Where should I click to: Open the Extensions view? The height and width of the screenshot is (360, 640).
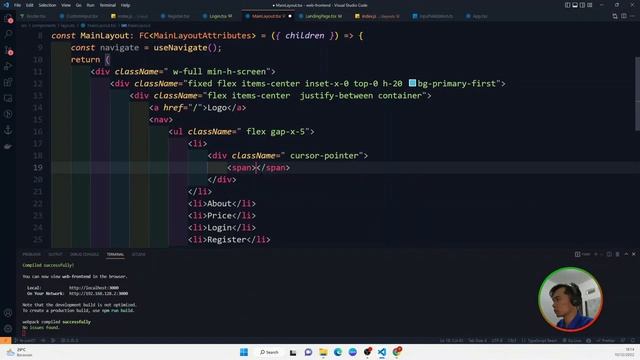click(x=8, y=82)
